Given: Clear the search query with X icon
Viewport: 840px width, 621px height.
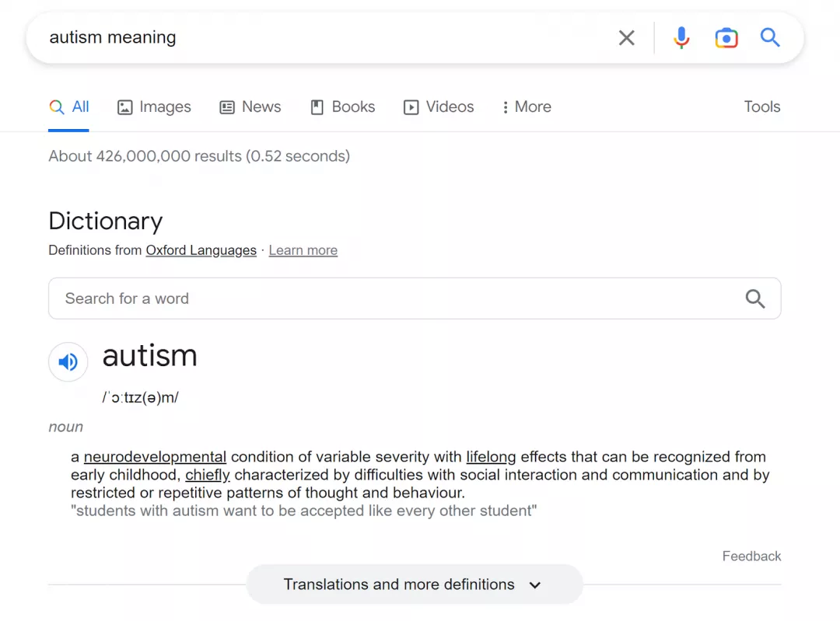Looking at the screenshot, I should [x=626, y=38].
